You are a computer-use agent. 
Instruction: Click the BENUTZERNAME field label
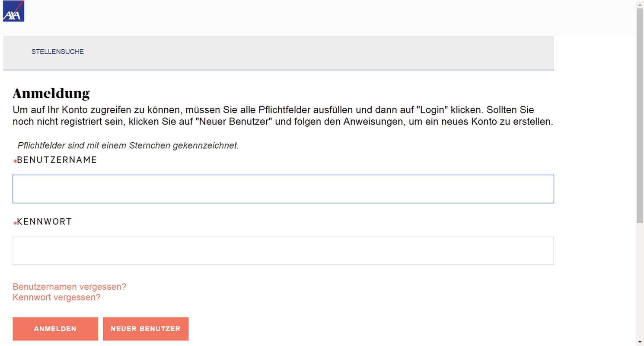point(57,160)
